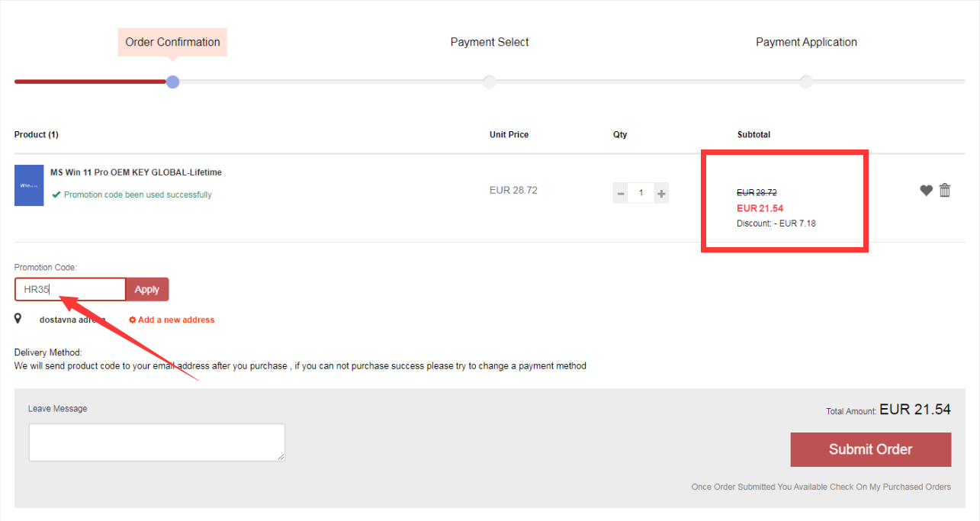980x521 pixels.
Task: Click gear icon beside Add a new address
Action: (133, 320)
